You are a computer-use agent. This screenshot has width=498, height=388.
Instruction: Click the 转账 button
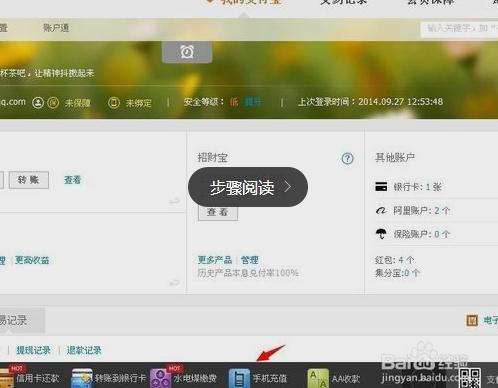[x=29, y=180]
